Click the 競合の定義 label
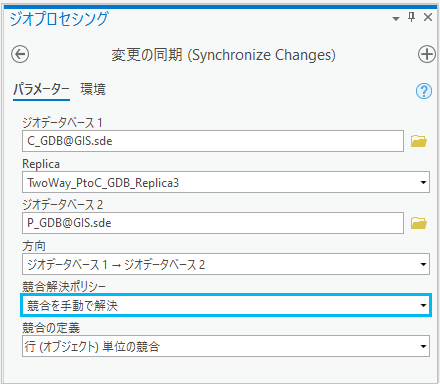This screenshot has height=384, width=440. coord(51,328)
